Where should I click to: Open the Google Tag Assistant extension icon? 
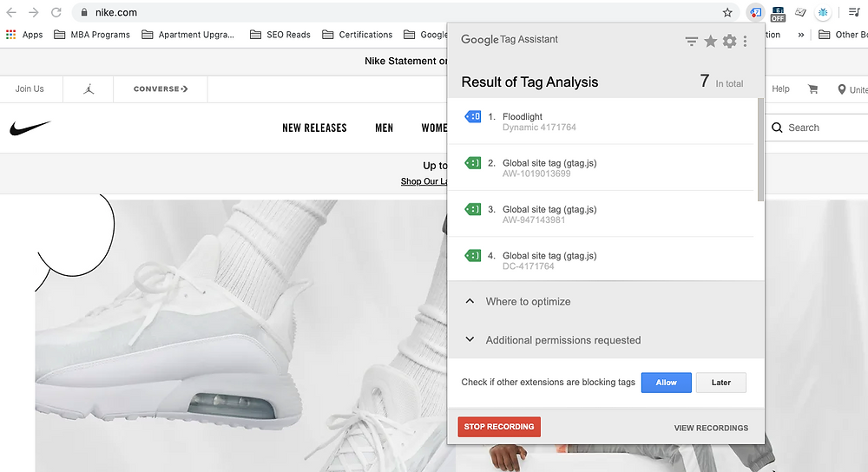tap(755, 12)
